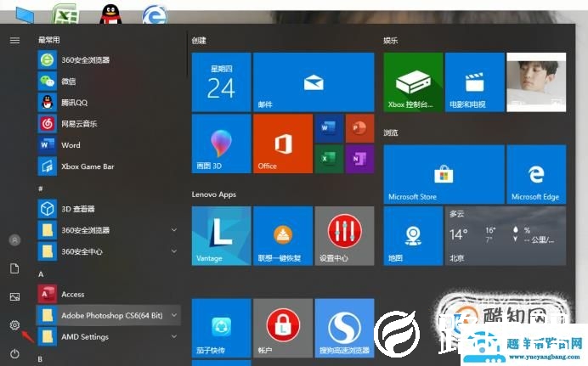Click the small PowerPoint tile
The image size is (588, 366).
359,128
